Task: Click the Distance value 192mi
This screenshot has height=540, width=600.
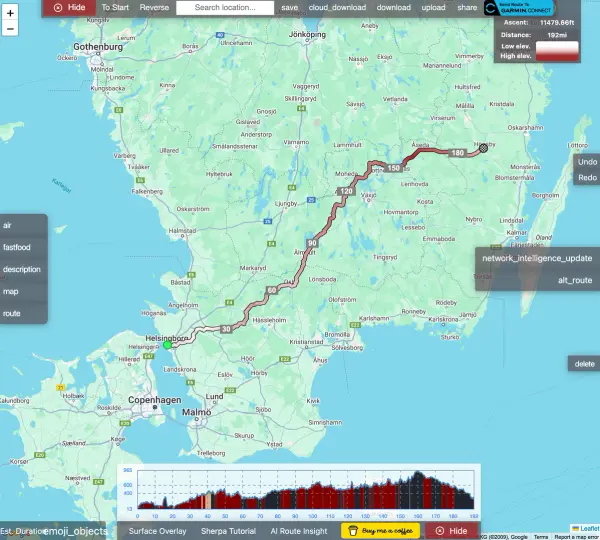Action: point(557,35)
